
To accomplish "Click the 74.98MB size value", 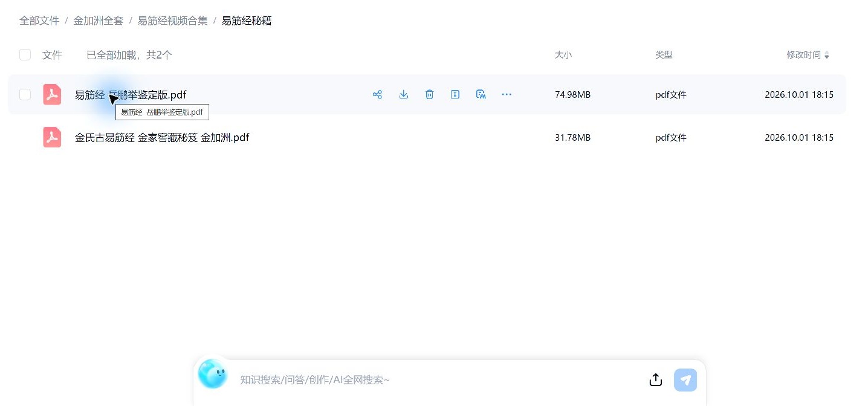I will click(x=572, y=95).
